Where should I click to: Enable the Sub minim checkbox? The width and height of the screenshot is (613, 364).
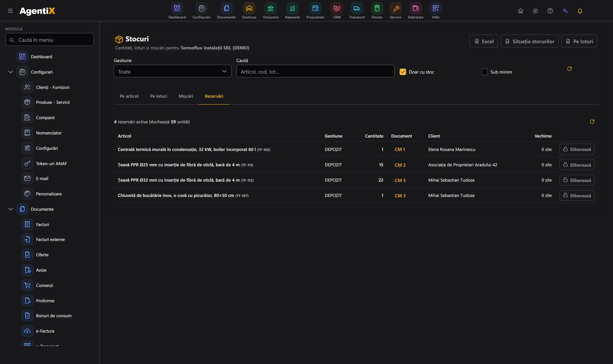tap(484, 72)
